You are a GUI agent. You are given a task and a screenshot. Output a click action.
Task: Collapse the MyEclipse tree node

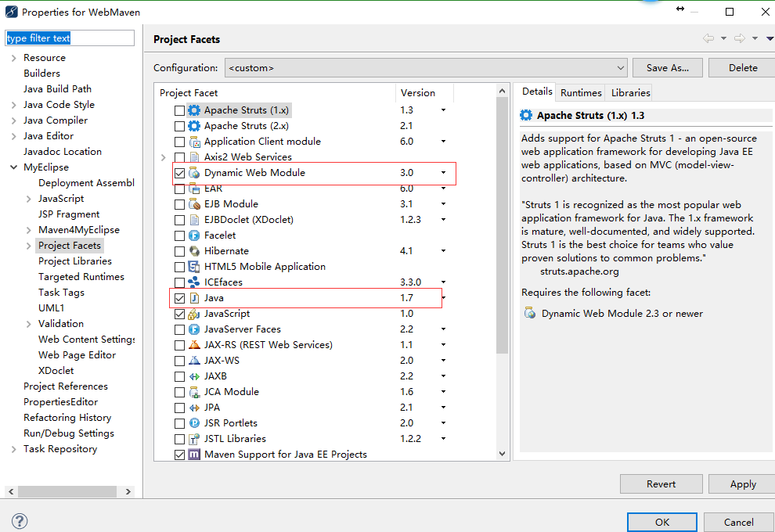13,167
